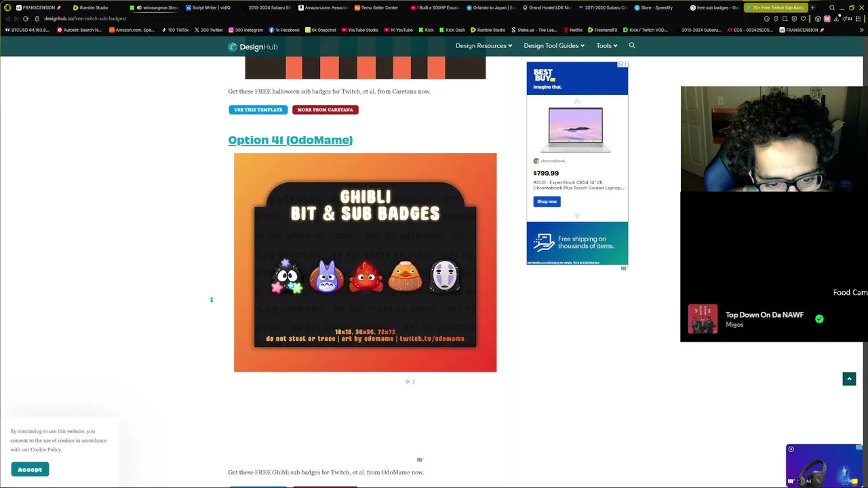This screenshot has width=868, height=488.
Task: Open a new browser tab
Action: [812, 7]
